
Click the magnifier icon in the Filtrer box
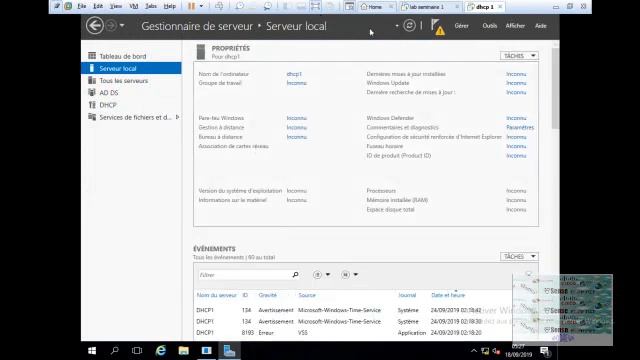click(x=296, y=275)
